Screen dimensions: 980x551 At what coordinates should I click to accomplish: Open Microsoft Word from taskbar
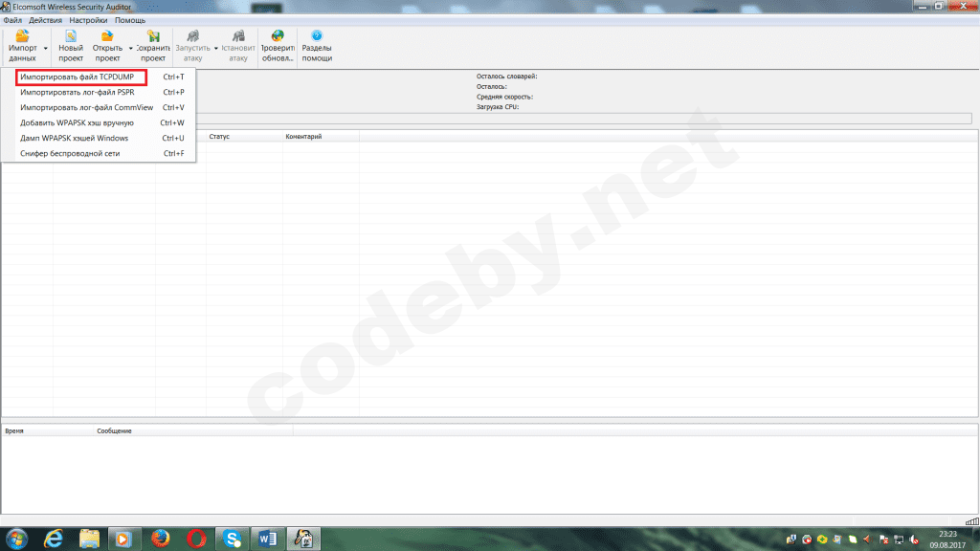coord(268,539)
